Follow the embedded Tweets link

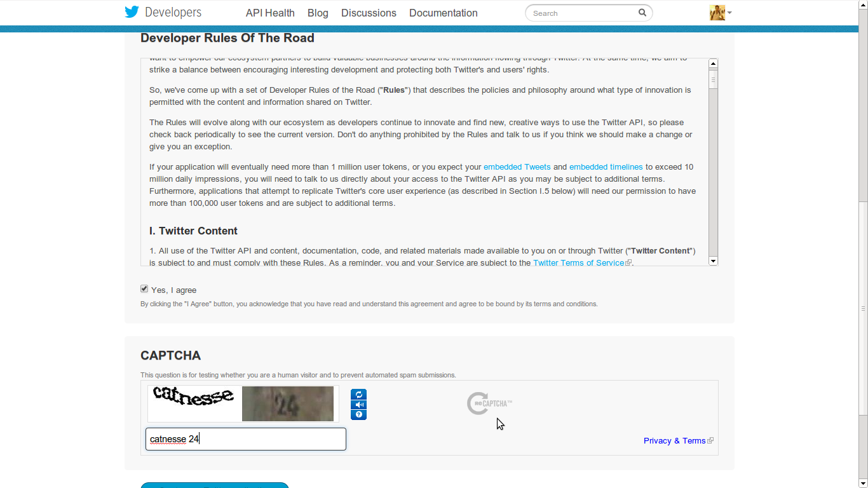point(517,166)
